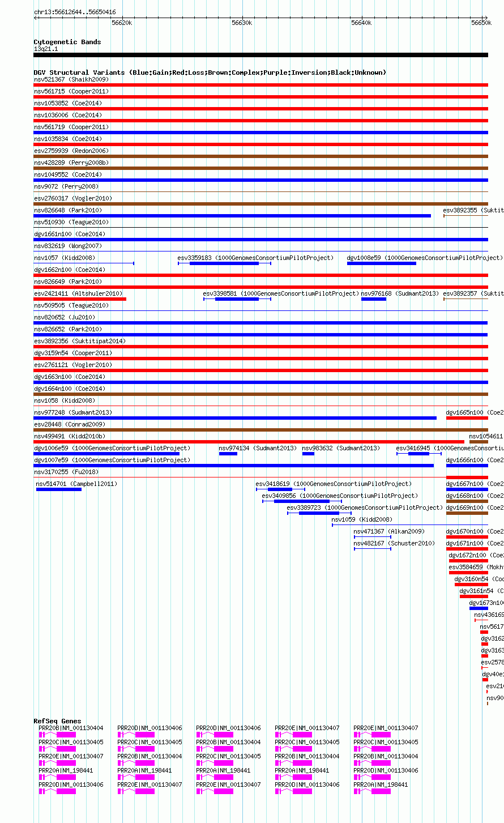504x823 pixels.
Task: Click the 56640k ruler tick label
Action: [361, 23]
